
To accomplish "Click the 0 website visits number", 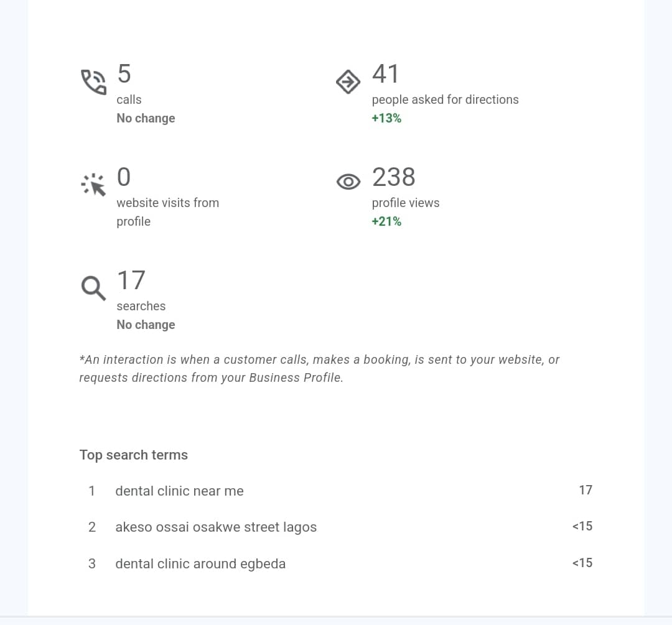I will tap(124, 177).
